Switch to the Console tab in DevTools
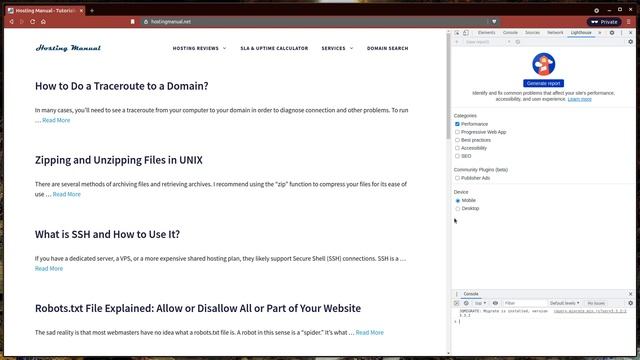The image size is (640, 360). coord(510,33)
